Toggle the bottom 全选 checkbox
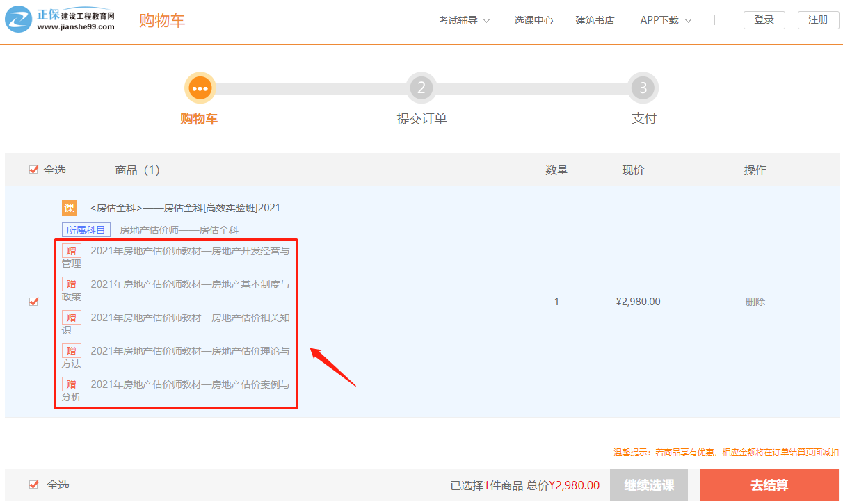The height and width of the screenshot is (504, 843). tap(33, 485)
